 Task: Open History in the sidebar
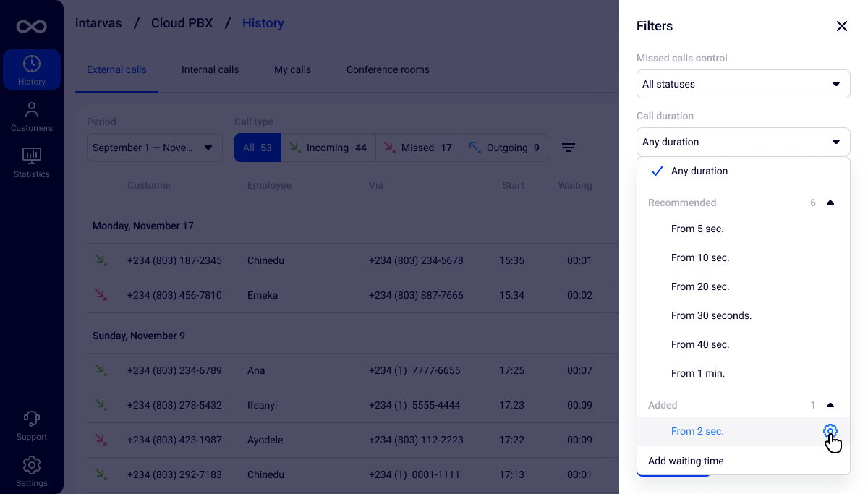point(32,70)
